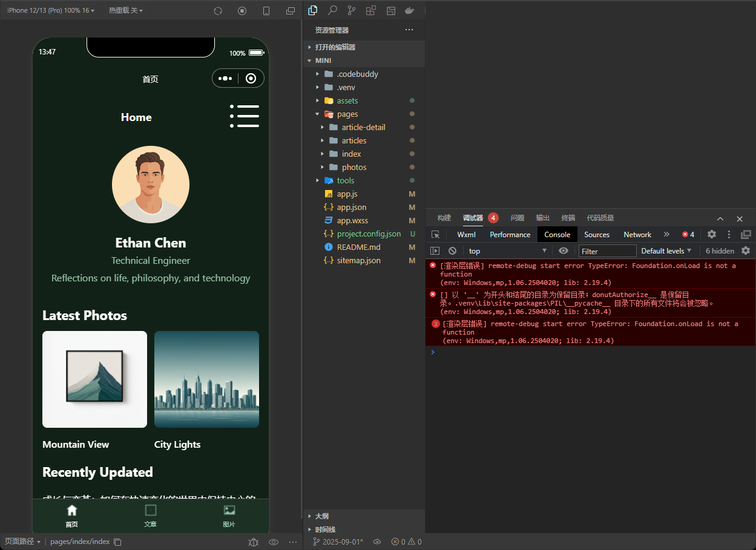Open the Default levels dropdown

(666, 250)
